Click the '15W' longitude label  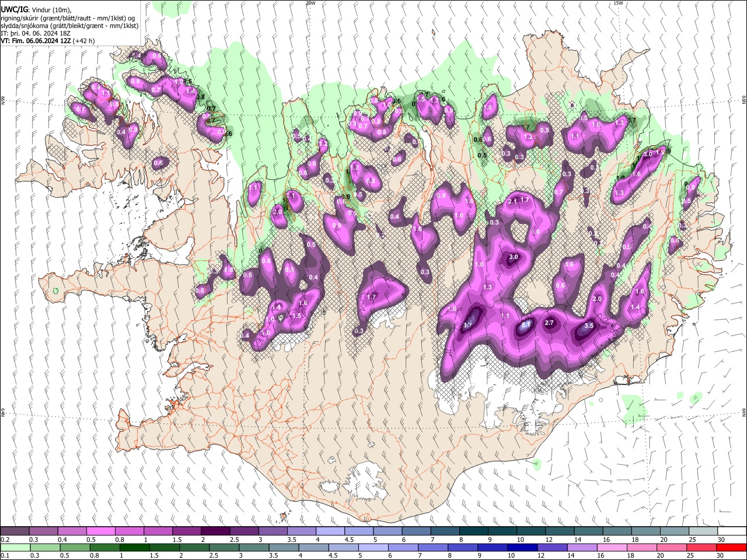point(618,3)
